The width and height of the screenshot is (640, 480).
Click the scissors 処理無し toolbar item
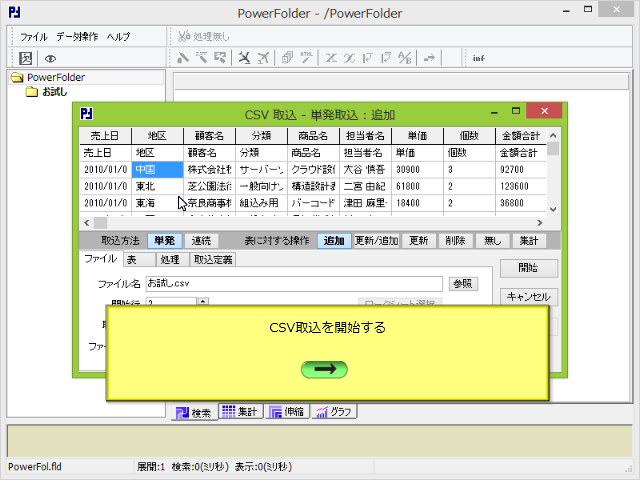coord(203,36)
